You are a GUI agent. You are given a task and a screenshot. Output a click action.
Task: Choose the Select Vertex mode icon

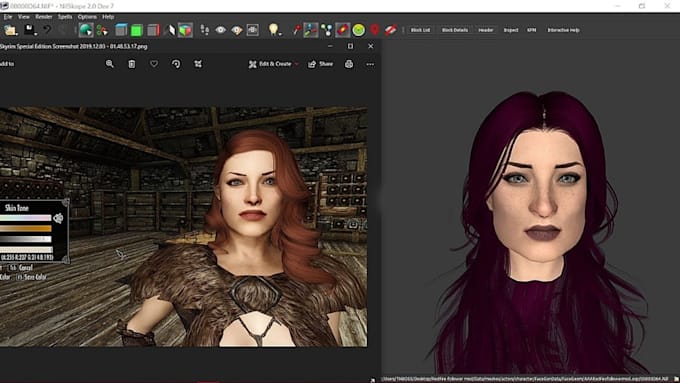click(102, 30)
